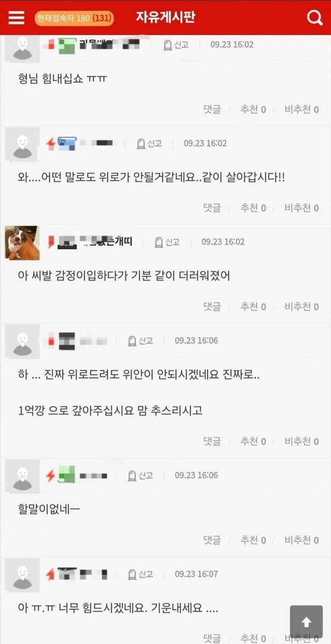The image size is (331, 644).
Task: Reply with 댓글 under 형님 힘내십쇼
Action: (212, 109)
